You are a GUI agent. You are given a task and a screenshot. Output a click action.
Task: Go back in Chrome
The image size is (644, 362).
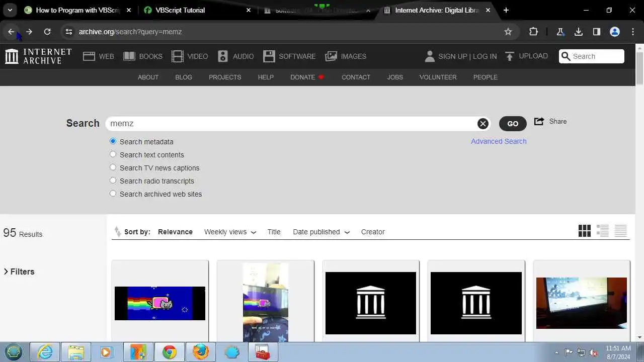[11, 32]
